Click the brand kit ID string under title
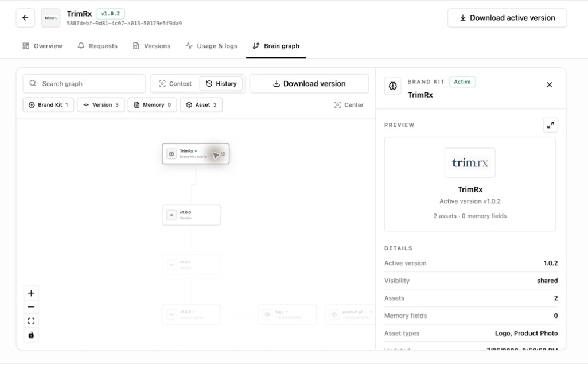588x365 pixels. (124, 24)
